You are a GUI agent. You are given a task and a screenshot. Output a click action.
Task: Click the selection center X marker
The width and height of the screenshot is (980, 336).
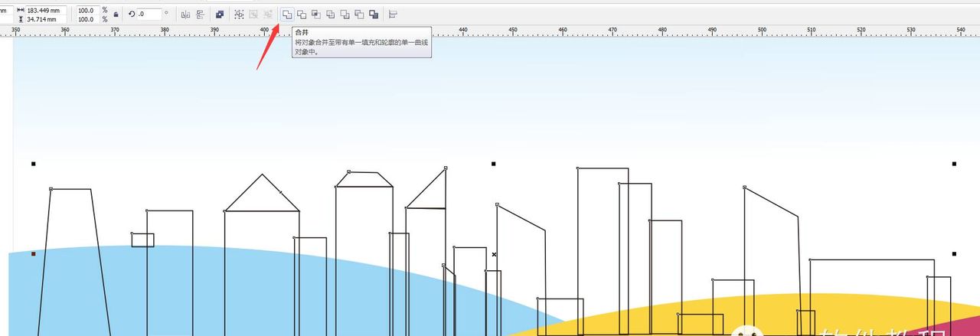tap(494, 254)
